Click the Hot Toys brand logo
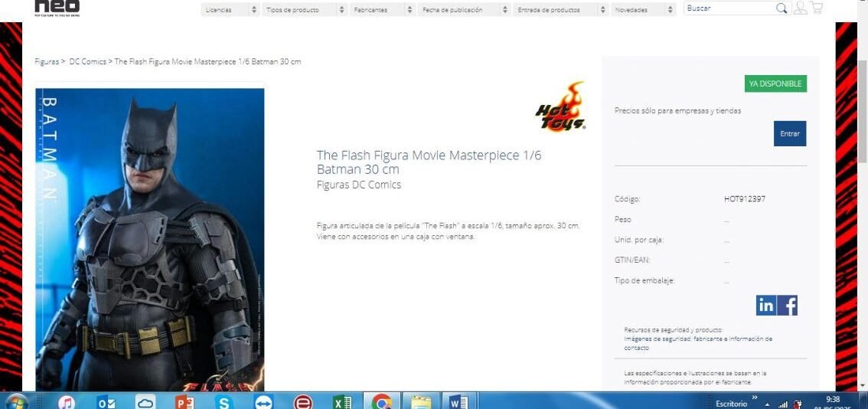The height and width of the screenshot is (409, 868). coord(560,106)
